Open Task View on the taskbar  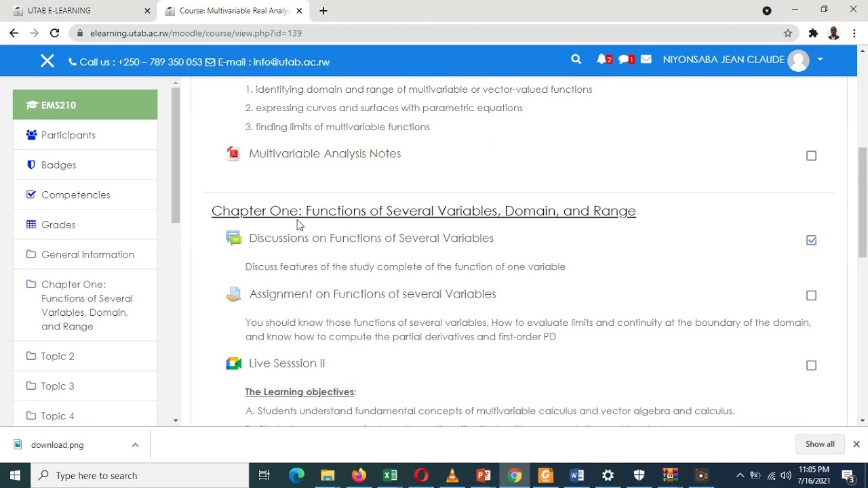click(x=264, y=475)
